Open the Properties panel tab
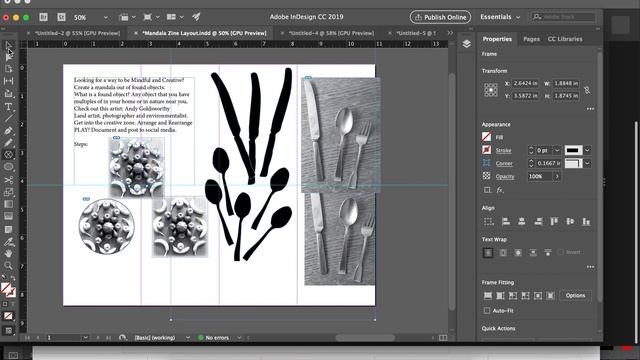 pos(497,39)
